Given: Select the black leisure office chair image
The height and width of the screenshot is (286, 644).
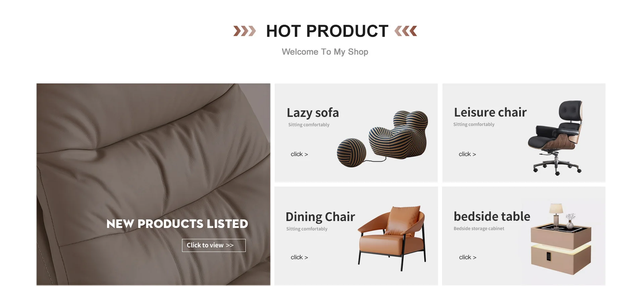Looking at the screenshot, I should tap(555, 138).
